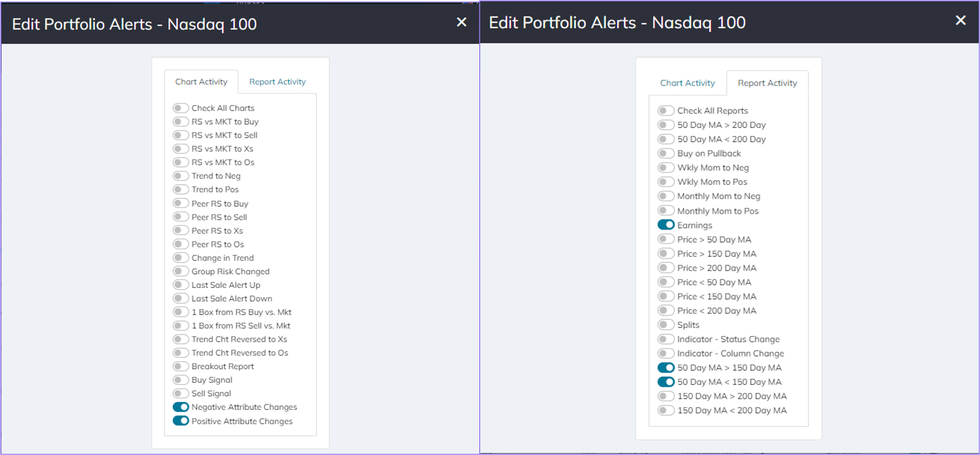Enable the Breakout Report alert
Screen dimensions: 980x455
(181, 366)
